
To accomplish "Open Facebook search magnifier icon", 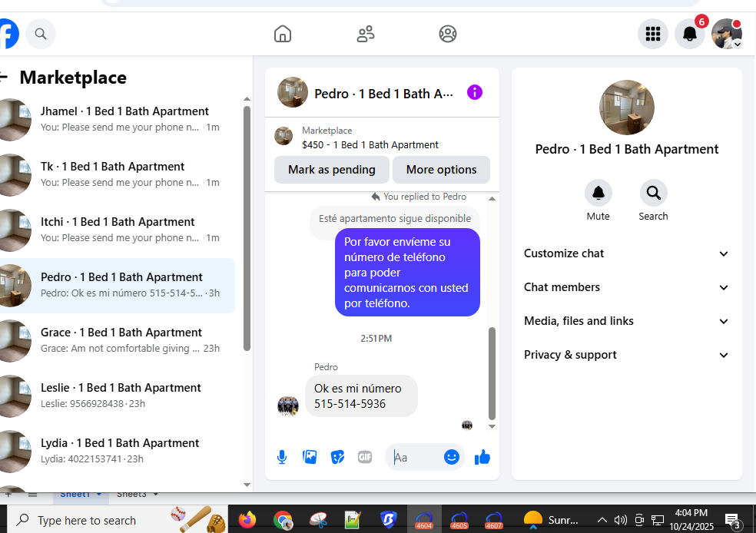I will coord(41,34).
